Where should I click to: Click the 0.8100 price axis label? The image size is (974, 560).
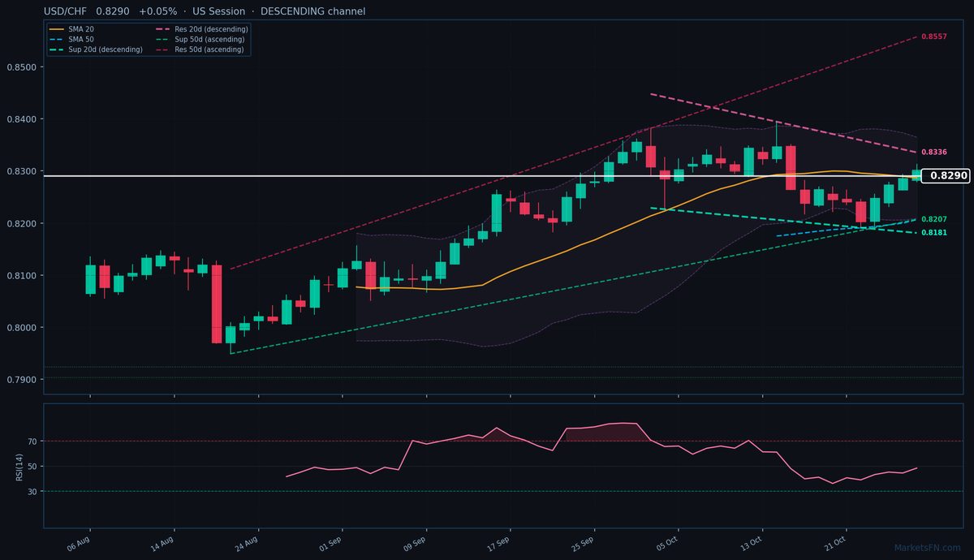pyautogui.click(x=21, y=276)
